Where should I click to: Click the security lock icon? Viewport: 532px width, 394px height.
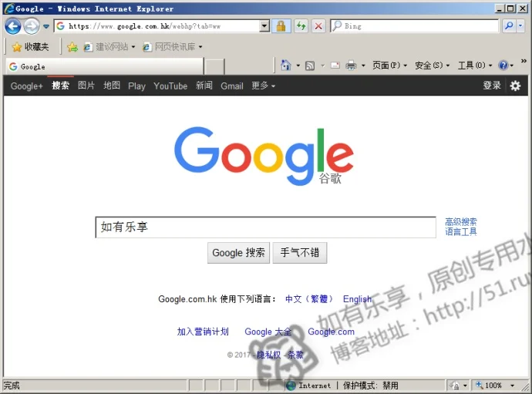pos(281,26)
